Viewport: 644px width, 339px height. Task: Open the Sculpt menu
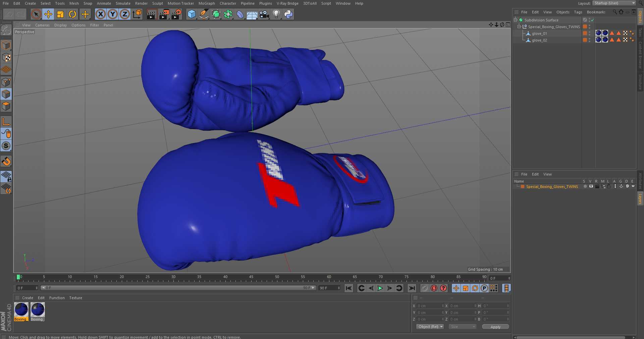[x=157, y=3]
